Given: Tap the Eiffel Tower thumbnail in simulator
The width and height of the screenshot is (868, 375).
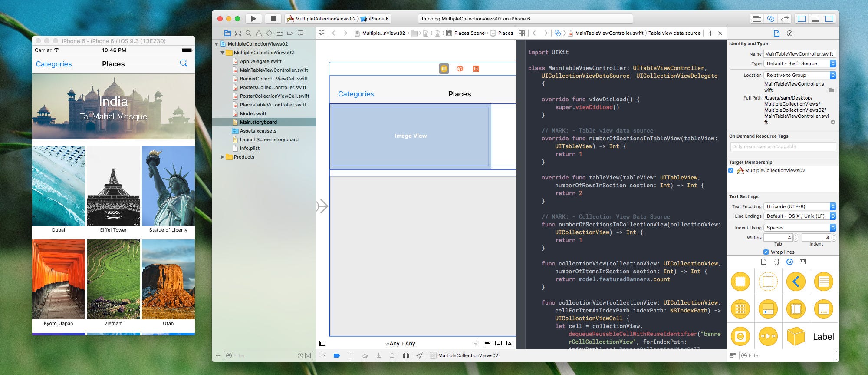Looking at the screenshot, I should [x=114, y=186].
